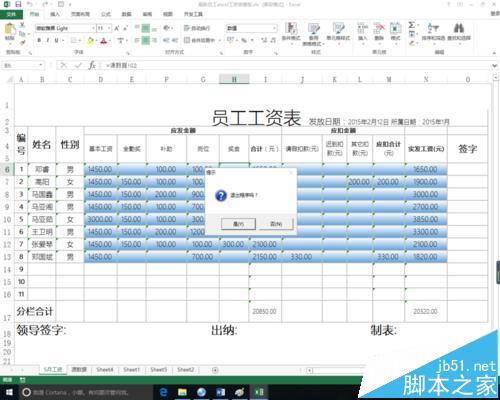Click the Undo arrow in quick access toolbar
The height and width of the screenshot is (400, 500).
30,4
